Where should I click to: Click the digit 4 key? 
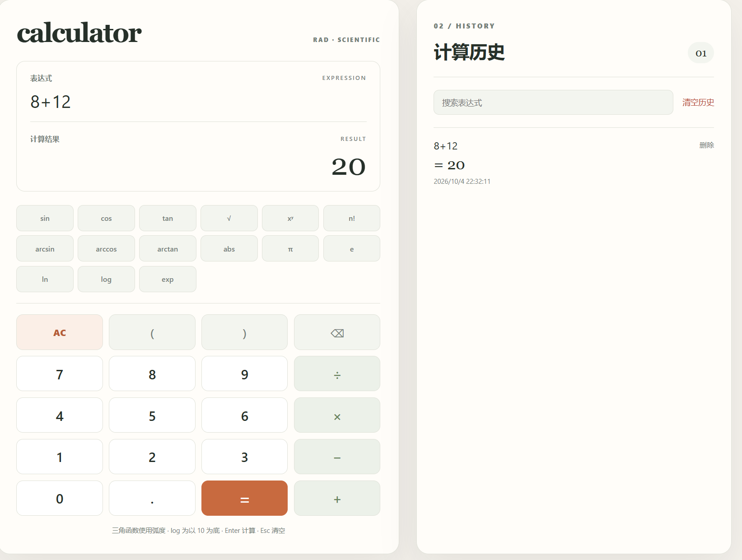click(60, 415)
